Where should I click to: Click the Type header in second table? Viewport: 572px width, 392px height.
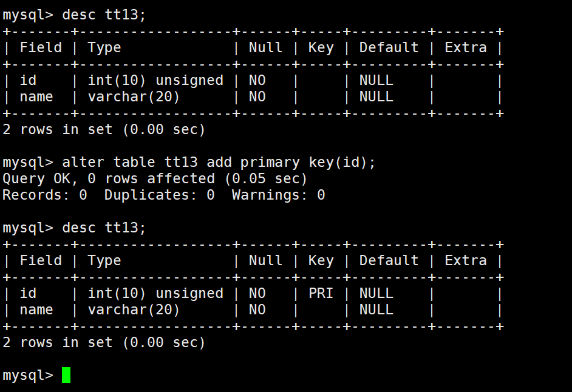click(x=104, y=261)
